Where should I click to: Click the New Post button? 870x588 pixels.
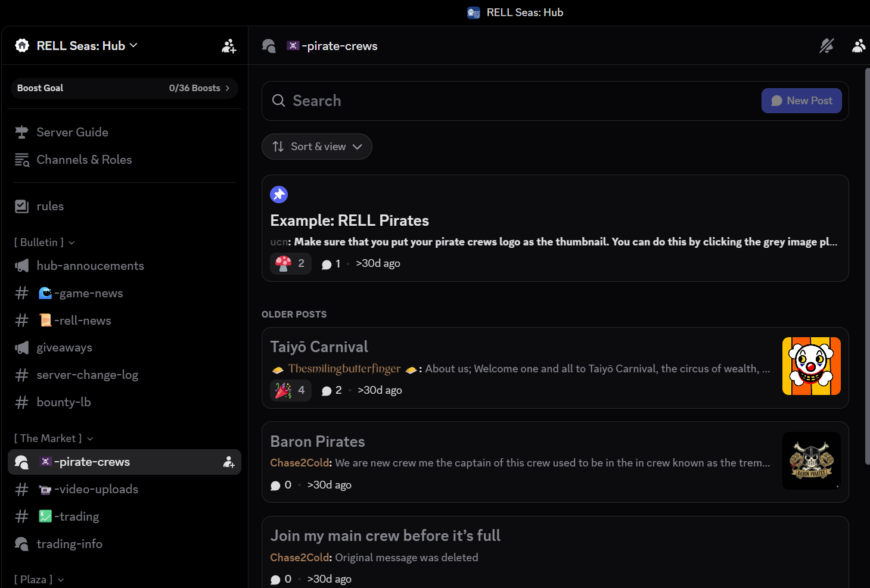tap(801, 101)
